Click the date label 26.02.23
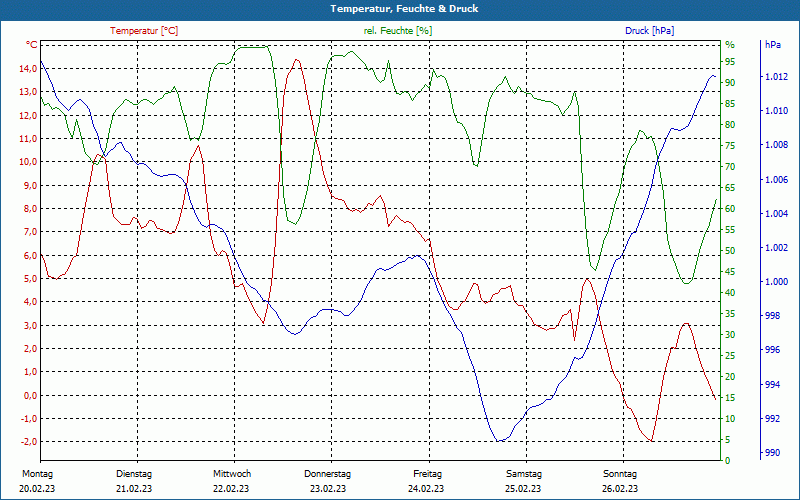Viewport: 800px width, 500px height. (x=620, y=489)
